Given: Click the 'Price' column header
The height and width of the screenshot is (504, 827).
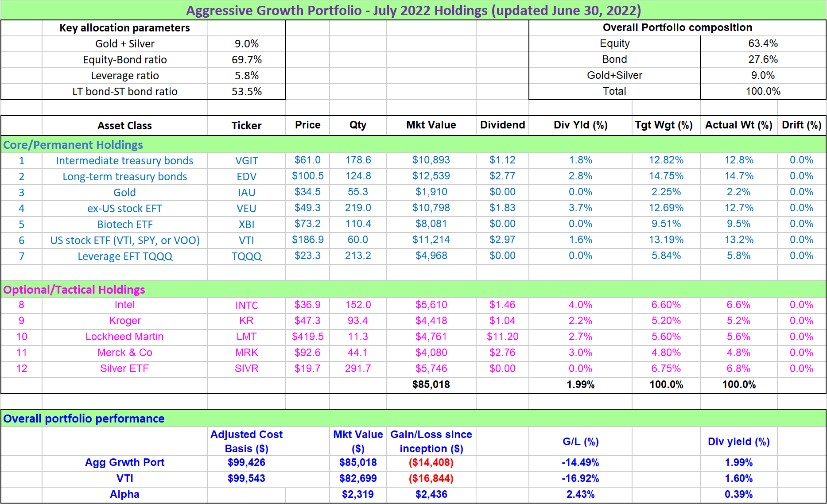Looking at the screenshot, I should (x=307, y=125).
